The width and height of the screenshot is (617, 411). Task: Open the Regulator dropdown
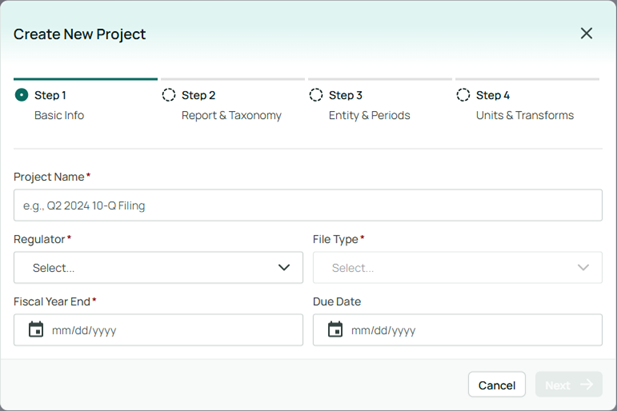[x=158, y=268]
